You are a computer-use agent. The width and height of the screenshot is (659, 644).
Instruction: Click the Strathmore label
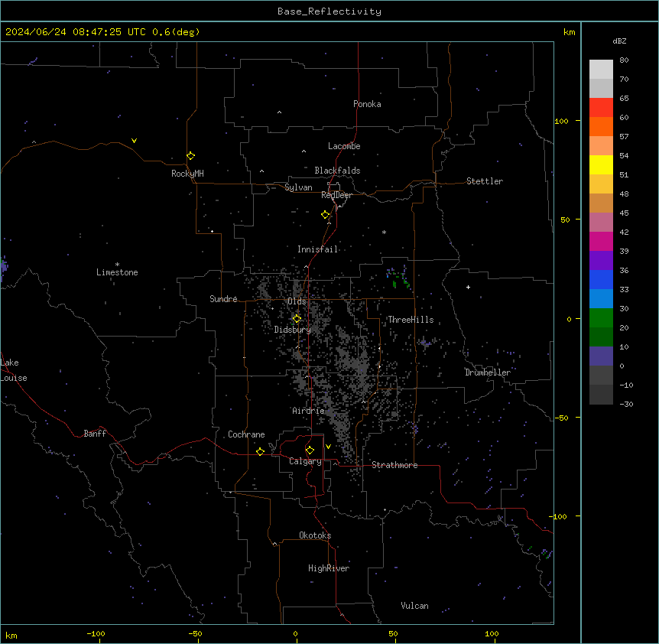[394, 465]
